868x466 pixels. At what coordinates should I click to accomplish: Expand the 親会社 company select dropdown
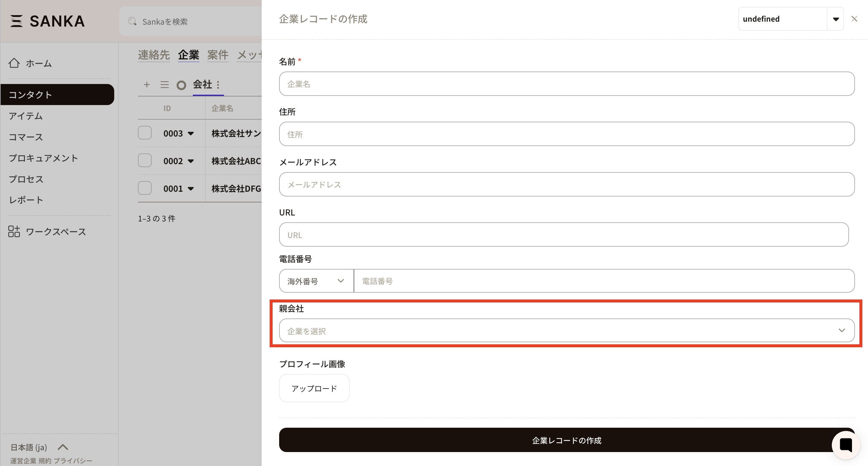click(x=566, y=330)
